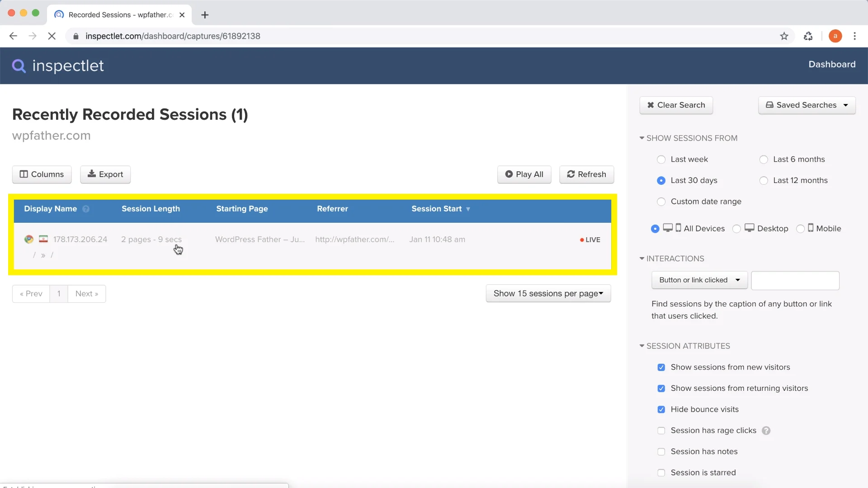
Task: Filter sessions to Desktop only
Action: click(x=736, y=229)
